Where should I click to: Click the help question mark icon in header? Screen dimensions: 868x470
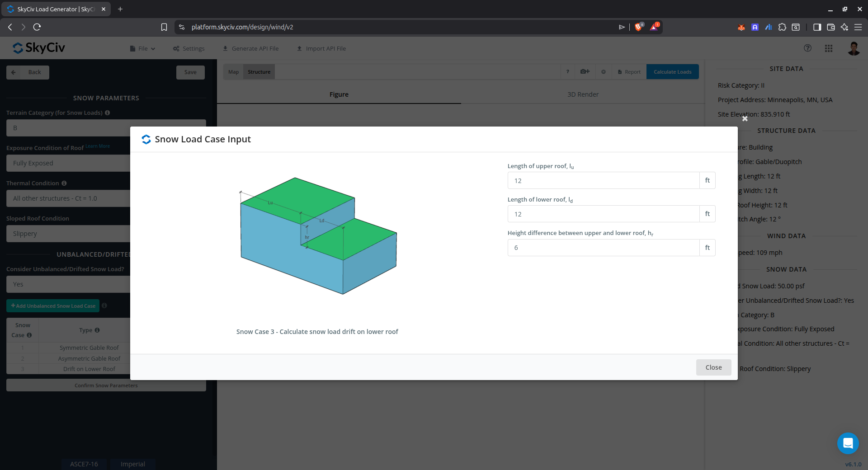coord(807,48)
